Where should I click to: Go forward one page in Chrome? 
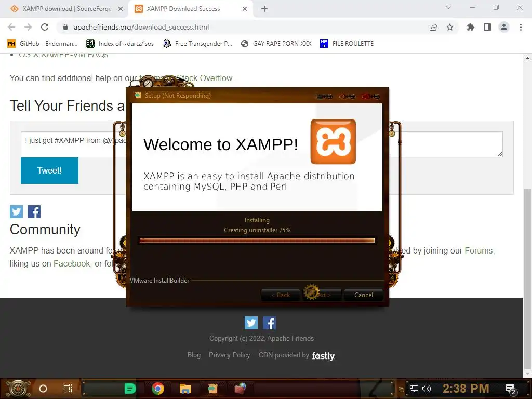pos(28,27)
